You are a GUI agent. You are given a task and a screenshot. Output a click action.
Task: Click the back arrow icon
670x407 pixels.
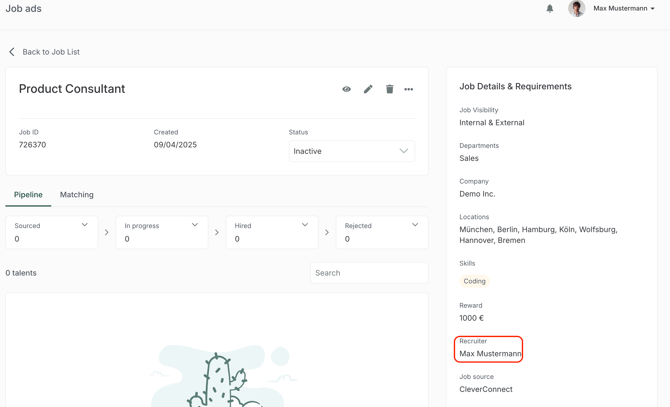click(x=12, y=52)
